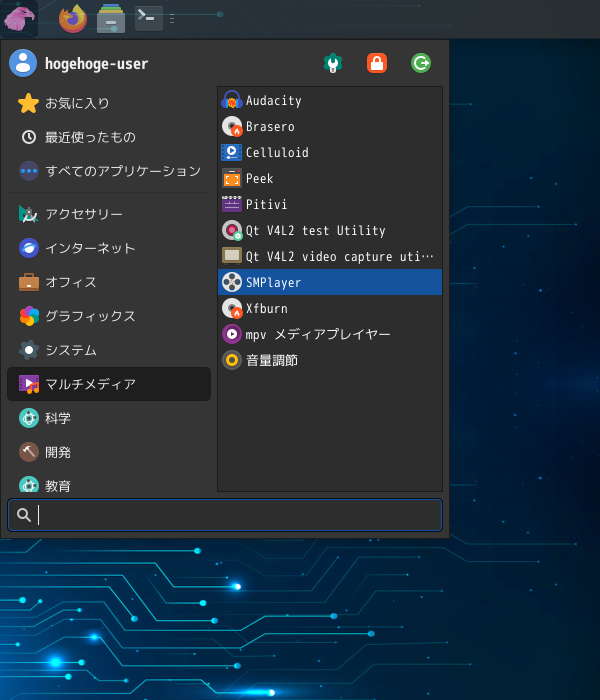
Task: Open the file manager panel launcher
Action: tap(111, 19)
